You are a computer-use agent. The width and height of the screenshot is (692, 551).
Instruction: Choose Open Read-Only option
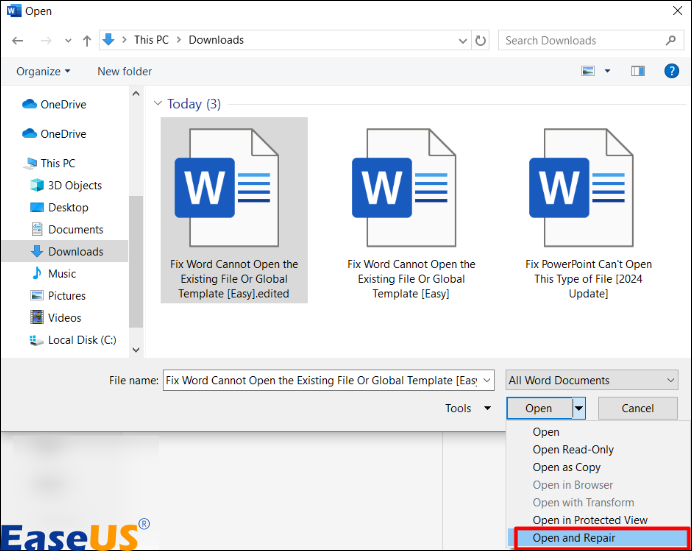[x=573, y=450]
